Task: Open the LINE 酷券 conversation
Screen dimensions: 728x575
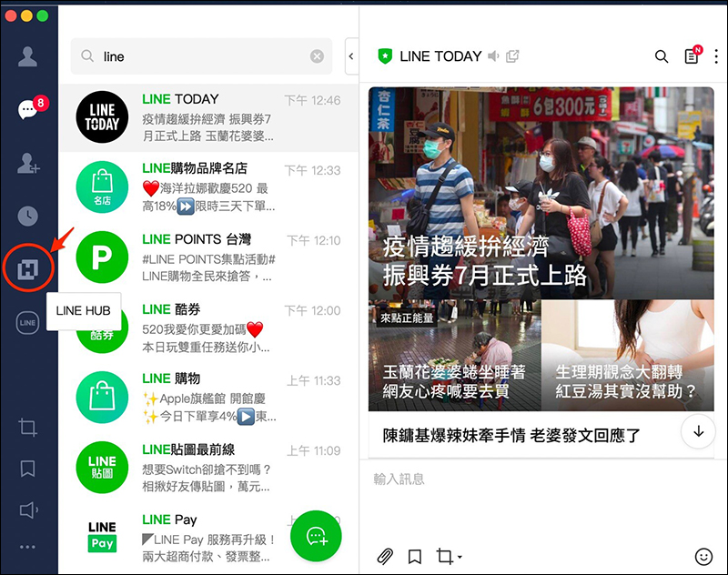Action: pos(209,328)
